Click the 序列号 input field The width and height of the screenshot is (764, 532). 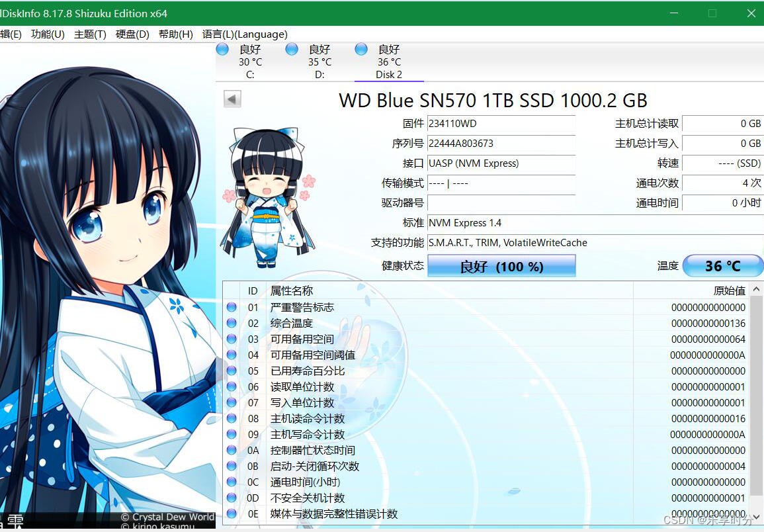pos(501,143)
